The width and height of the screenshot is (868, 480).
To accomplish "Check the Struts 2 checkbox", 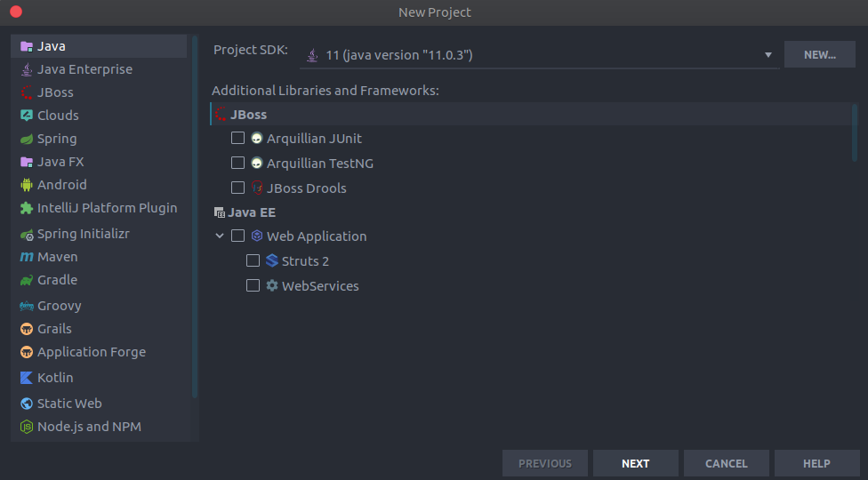I will click(253, 260).
